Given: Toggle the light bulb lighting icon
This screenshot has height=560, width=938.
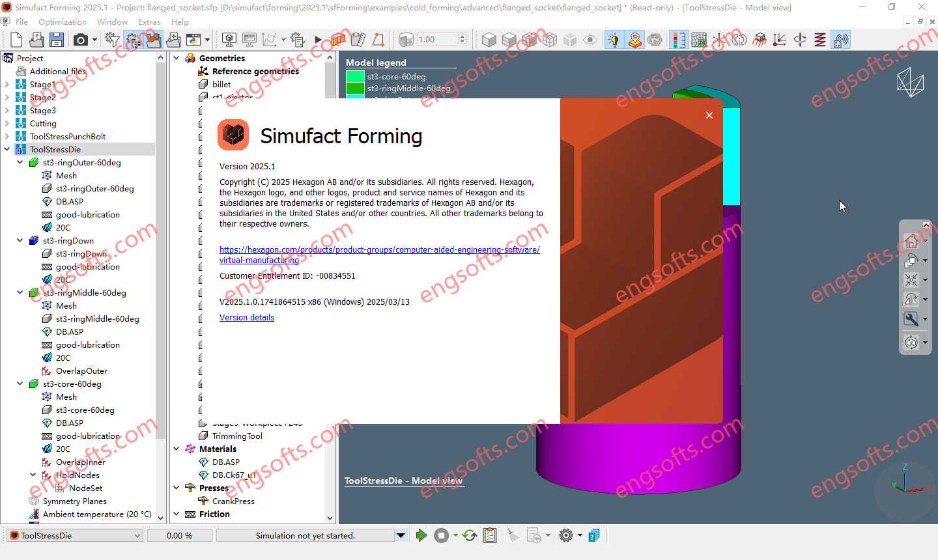Looking at the screenshot, I should [x=614, y=40].
